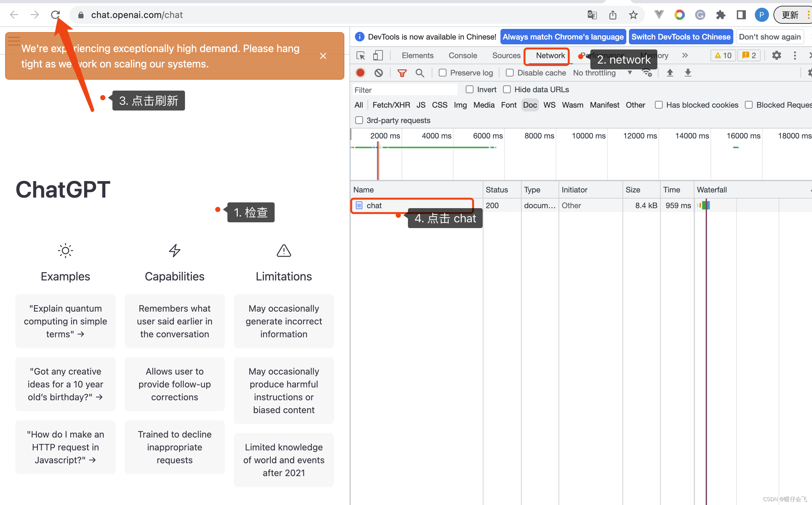Toggle the device toolbar icon
Viewport: 812px width, 505px height.
point(378,56)
